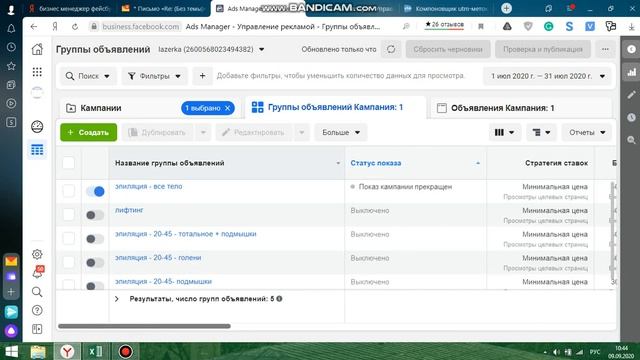The image size is (640, 360).
Task: Open the help question mark icon
Action: (37, 310)
